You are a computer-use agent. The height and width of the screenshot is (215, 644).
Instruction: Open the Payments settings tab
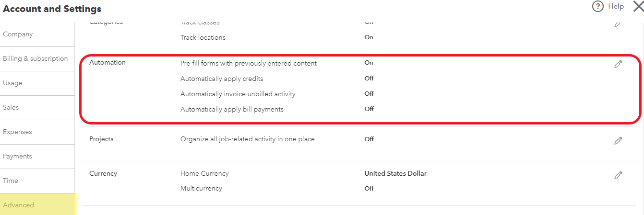[17, 157]
